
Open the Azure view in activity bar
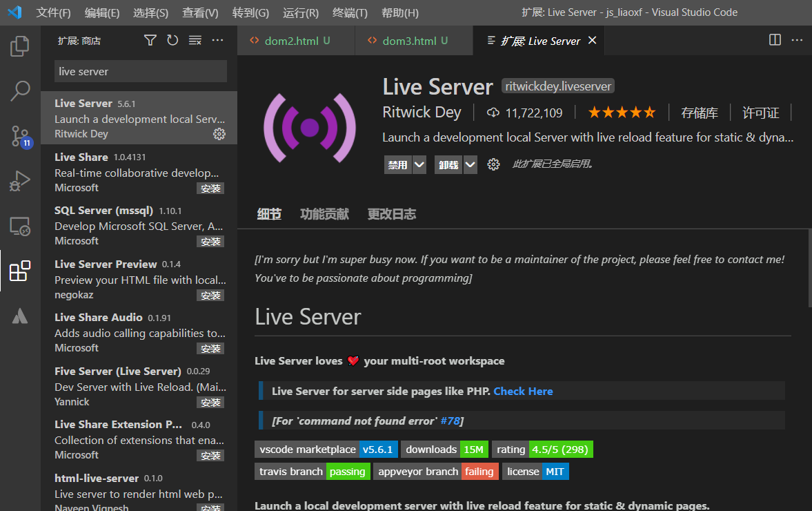(x=20, y=316)
